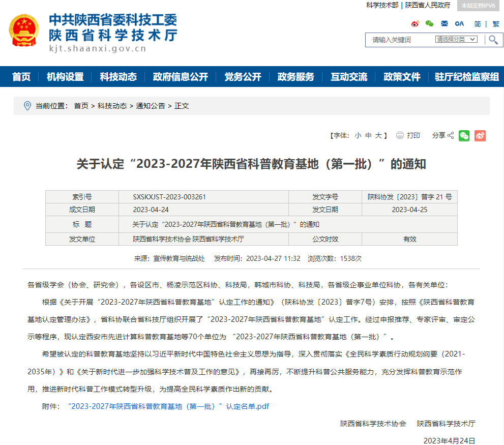Click the email envelope icon
This screenshot has width=504, height=445.
coord(444,24)
